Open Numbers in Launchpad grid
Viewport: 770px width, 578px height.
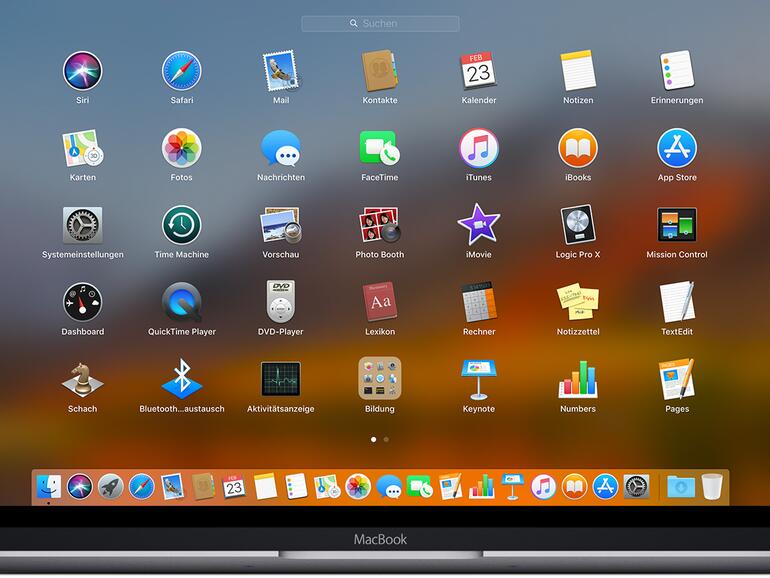pyautogui.click(x=578, y=379)
